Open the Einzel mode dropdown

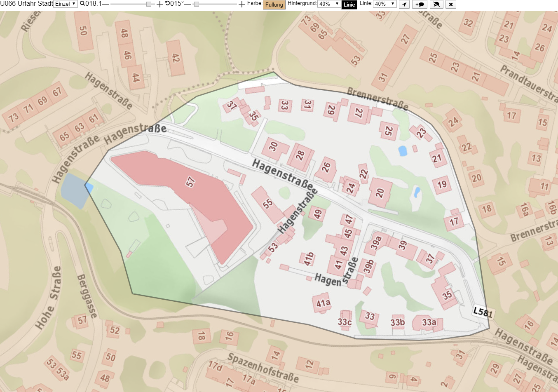click(x=66, y=4)
